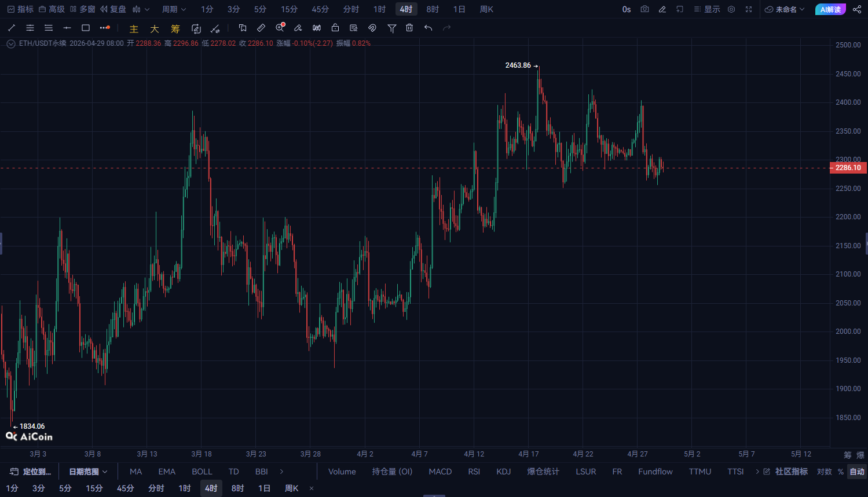Toggle the lock drawings icon
The image size is (868, 497).
tap(335, 28)
